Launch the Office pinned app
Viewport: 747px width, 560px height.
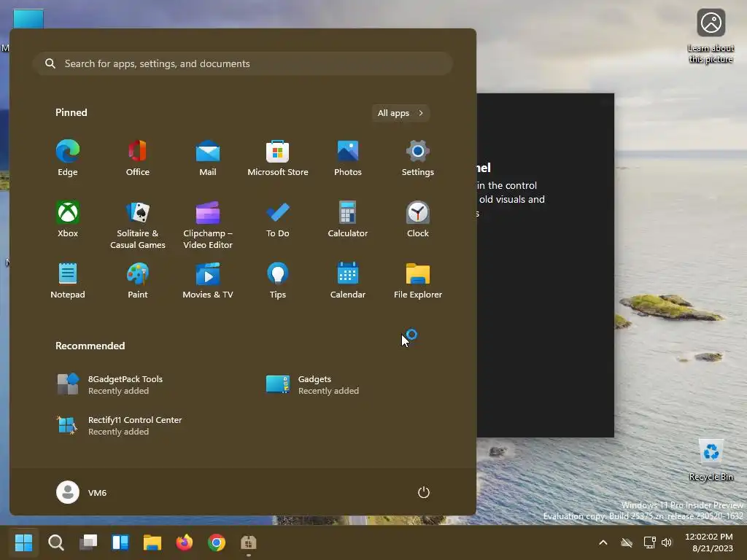[138, 158]
